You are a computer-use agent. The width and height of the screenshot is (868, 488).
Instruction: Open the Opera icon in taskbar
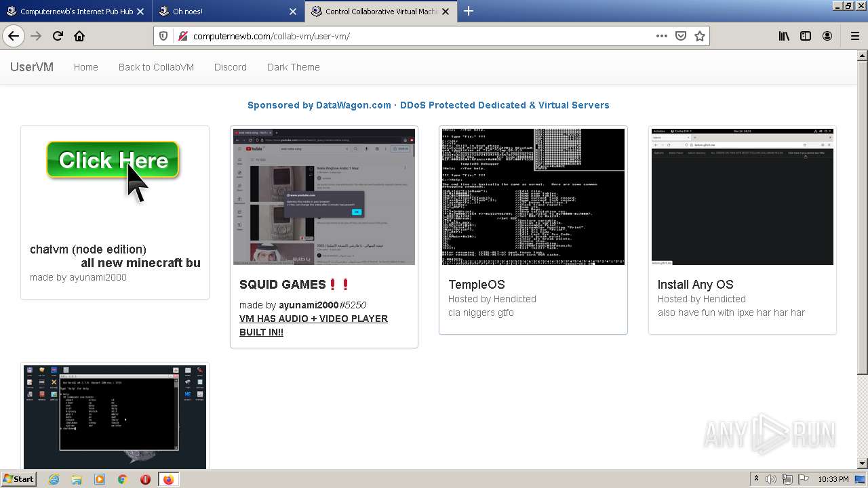point(145,479)
